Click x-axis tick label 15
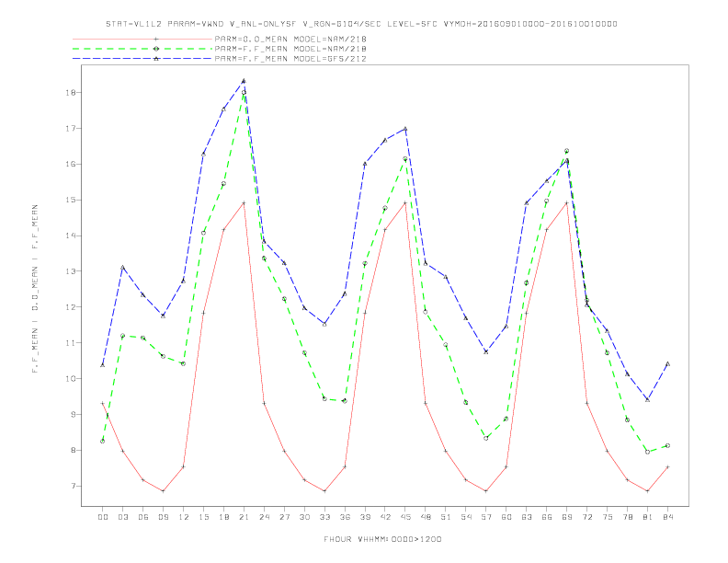Screen dimensions: 728x563 coord(203,517)
